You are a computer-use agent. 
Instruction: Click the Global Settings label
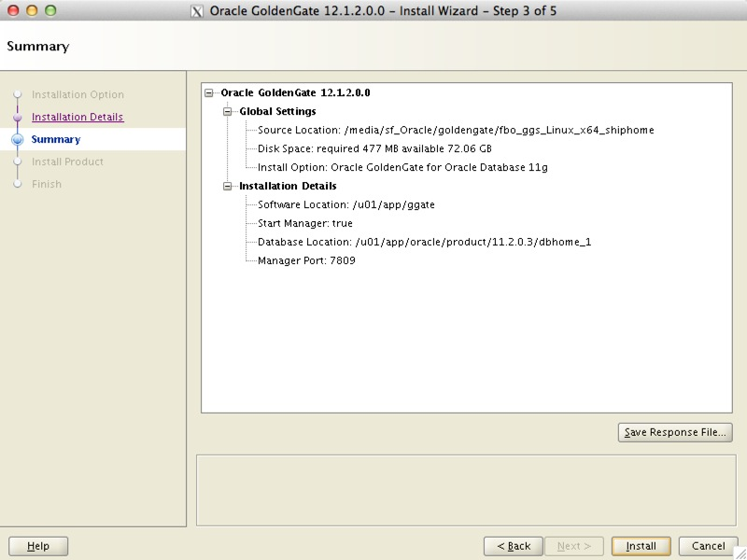coord(277,111)
